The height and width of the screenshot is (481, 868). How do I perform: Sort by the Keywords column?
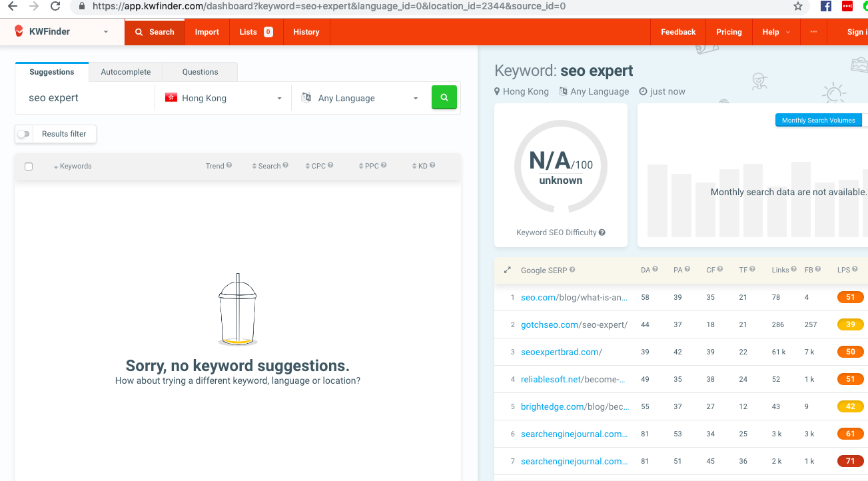point(73,166)
